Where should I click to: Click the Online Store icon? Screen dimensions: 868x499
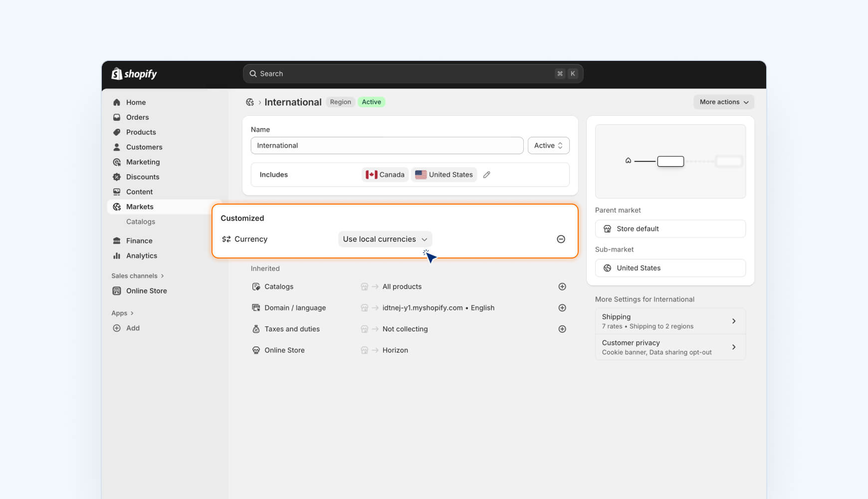[x=117, y=290]
